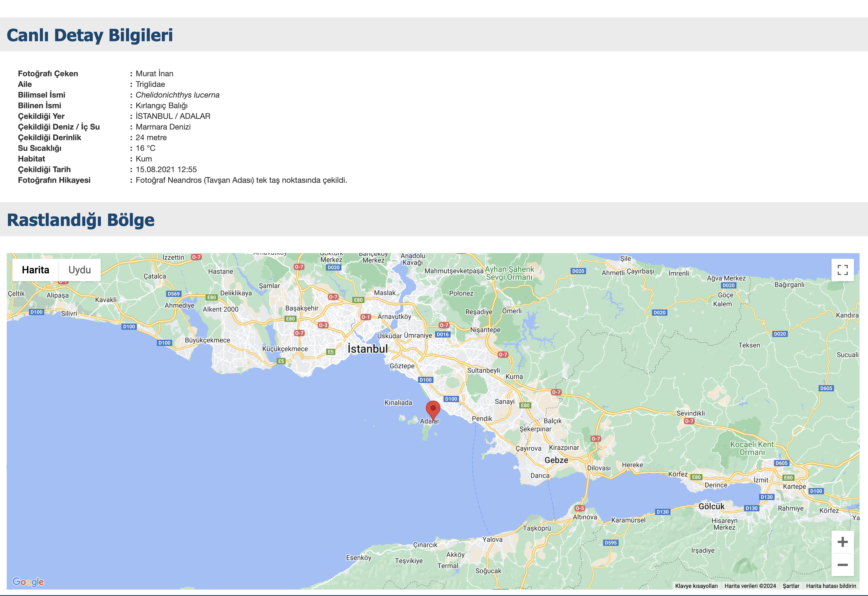
Task: Toggle fullscreen map view
Action: (842, 270)
